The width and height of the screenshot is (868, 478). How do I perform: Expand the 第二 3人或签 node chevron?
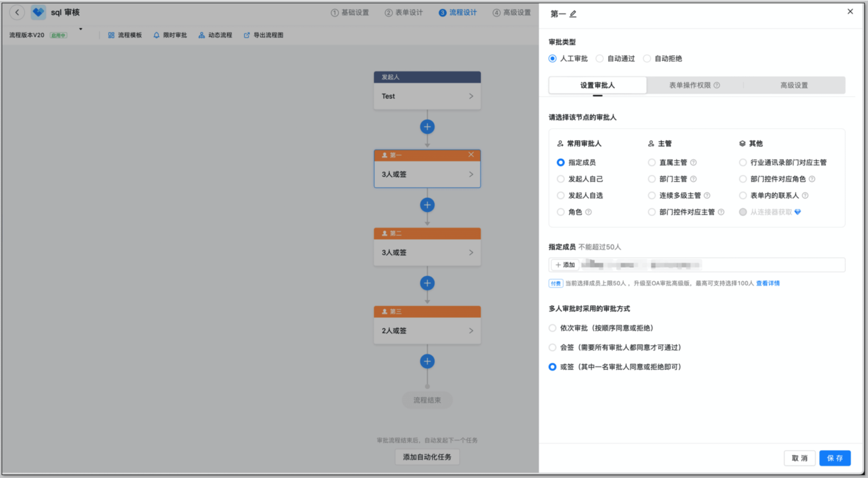click(471, 252)
